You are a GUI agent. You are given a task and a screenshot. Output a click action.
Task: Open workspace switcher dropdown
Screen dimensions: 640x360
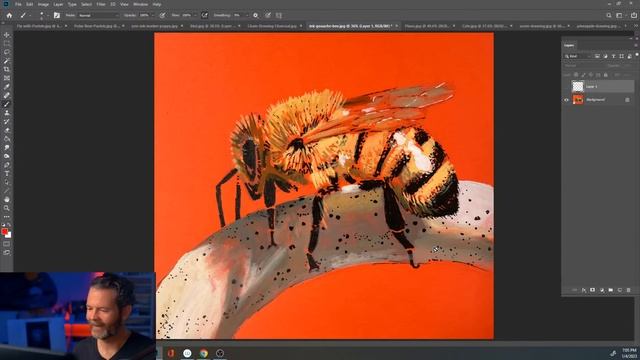pyautogui.click(x=620, y=16)
